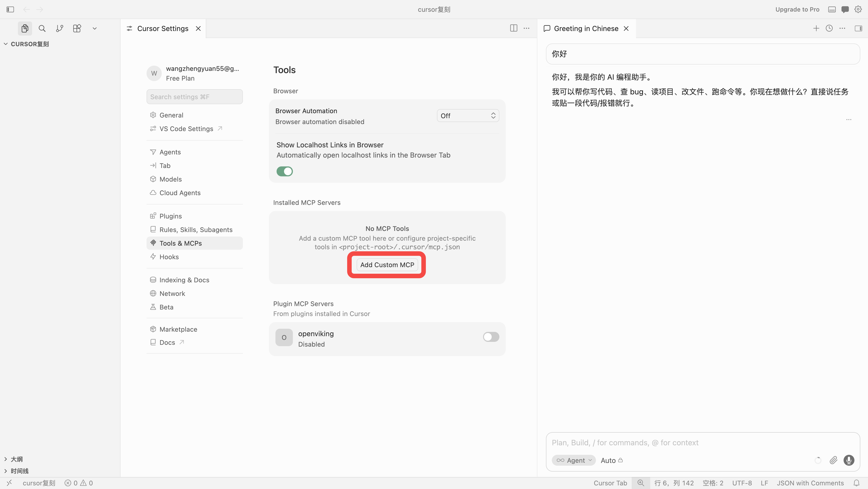Click Cursor Tab in status bar
Image resolution: width=868 pixels, height=489 pixels.
coord(610,483)
